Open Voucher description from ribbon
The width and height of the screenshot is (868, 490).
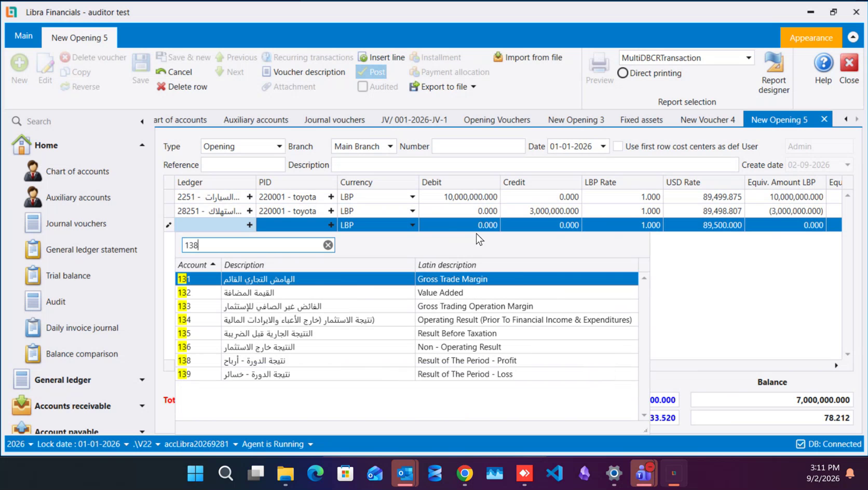(x=304, y=72)
